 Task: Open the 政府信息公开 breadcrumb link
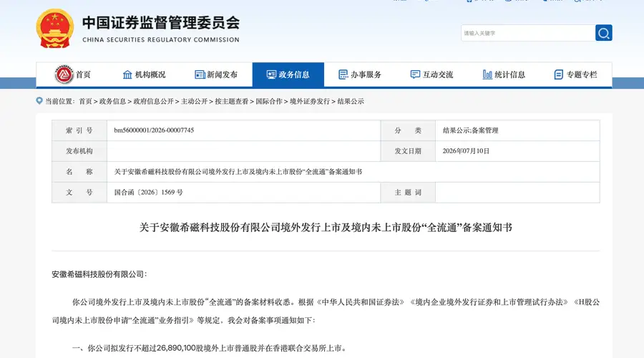[153, 102]
